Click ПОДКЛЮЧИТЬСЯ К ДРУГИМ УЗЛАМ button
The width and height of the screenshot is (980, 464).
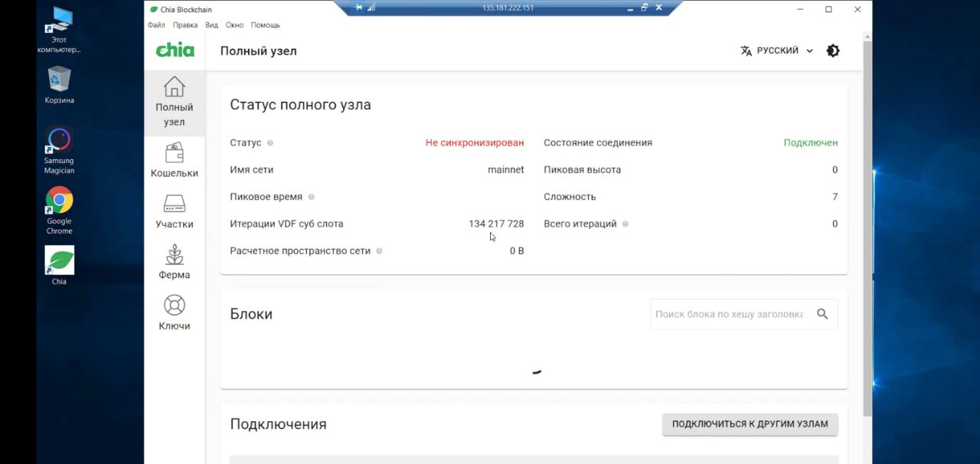coord(750,424)
